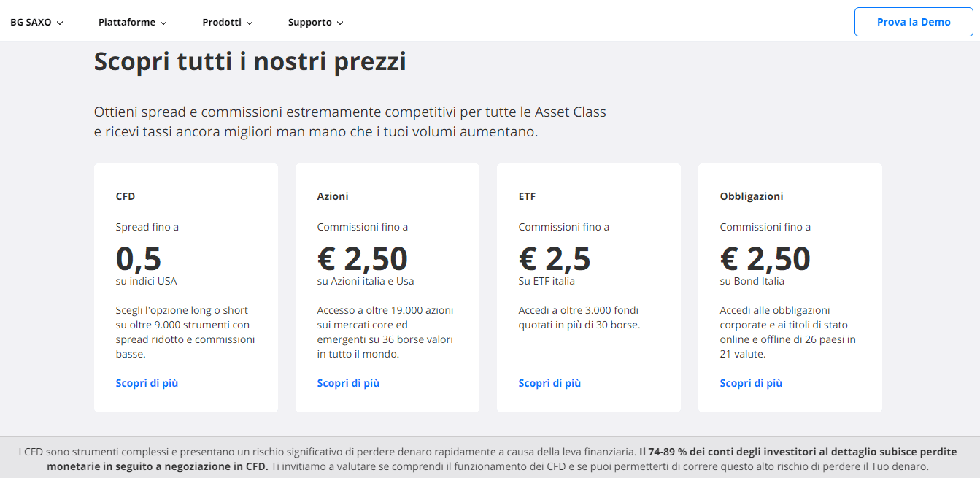
Task: Expand the BG SAXO dropdown chevron
Action: (60, 23)
